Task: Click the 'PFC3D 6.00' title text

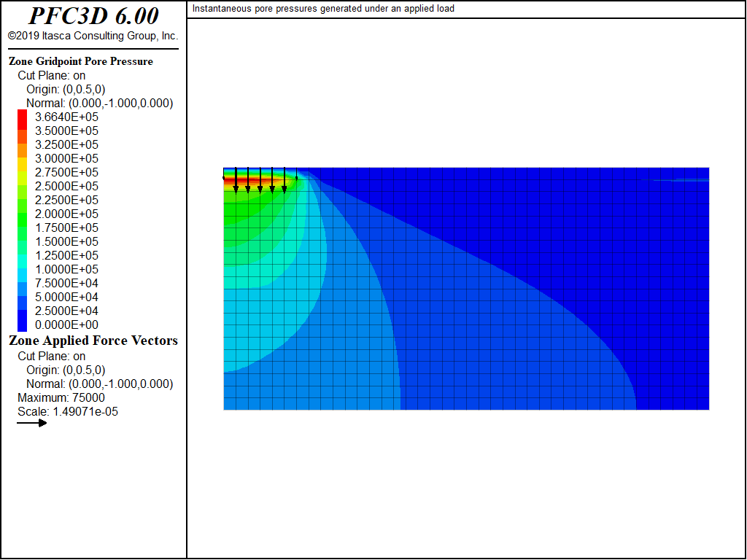Action: pos(94,16)
